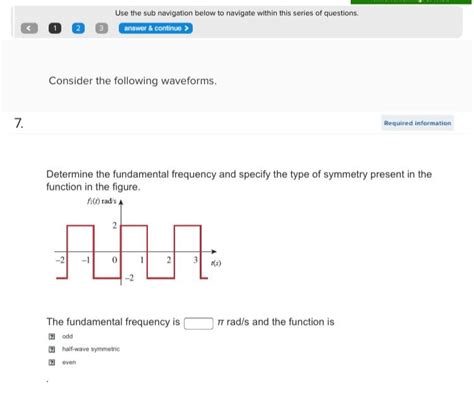Check the half-wave symmetric option box
Screen dimensions: 474x393
[52, 349]
